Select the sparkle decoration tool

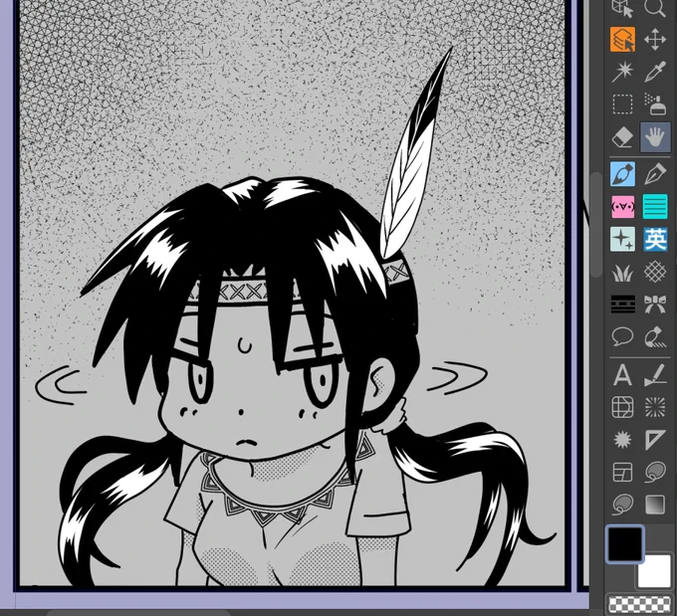click(622, 240)
